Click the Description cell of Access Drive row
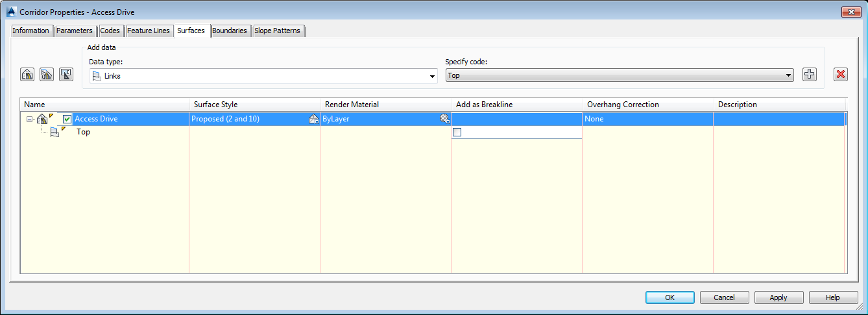Screen dimensions: 868x315 (779, 119)
